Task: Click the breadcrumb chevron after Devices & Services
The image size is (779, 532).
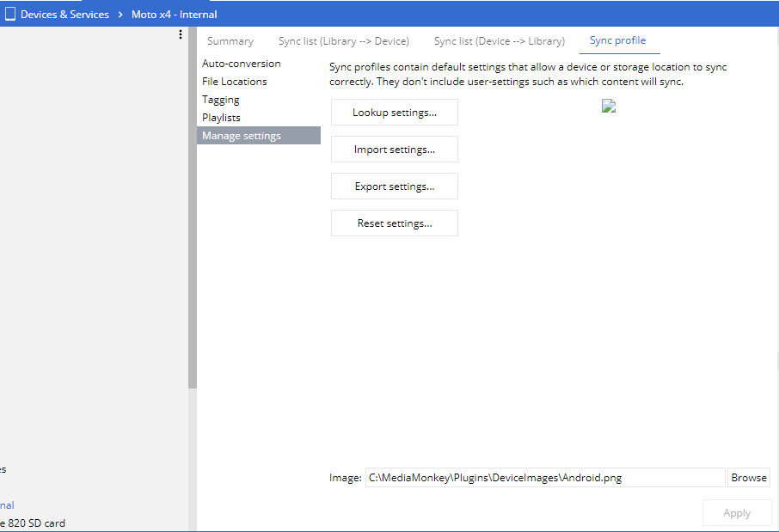Action: click(120, 15)
